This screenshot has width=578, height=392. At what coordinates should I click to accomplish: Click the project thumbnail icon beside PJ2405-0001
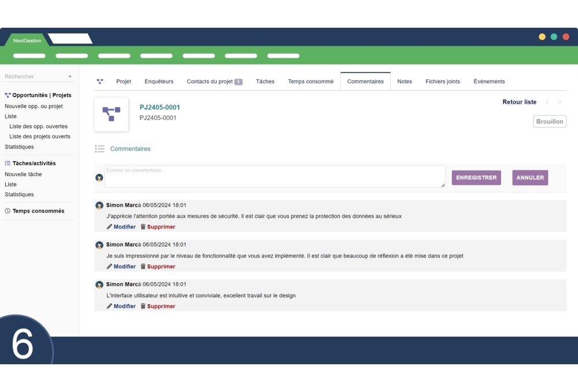point(111,114)
